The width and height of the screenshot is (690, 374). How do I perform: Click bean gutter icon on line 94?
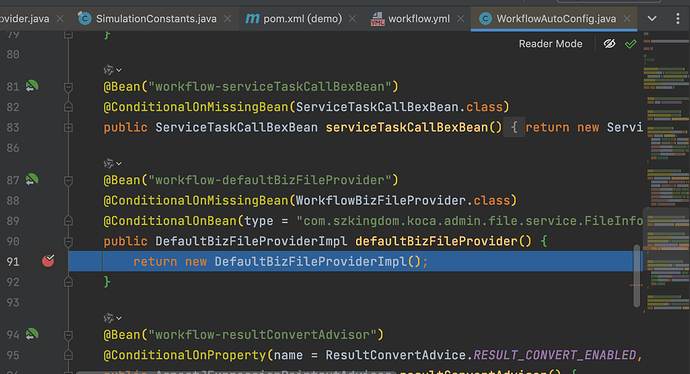click(x=32, y=334)
